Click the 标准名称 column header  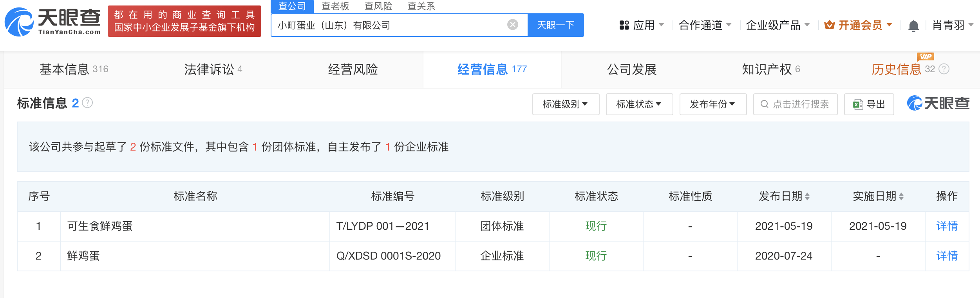[x=195, y=196]
